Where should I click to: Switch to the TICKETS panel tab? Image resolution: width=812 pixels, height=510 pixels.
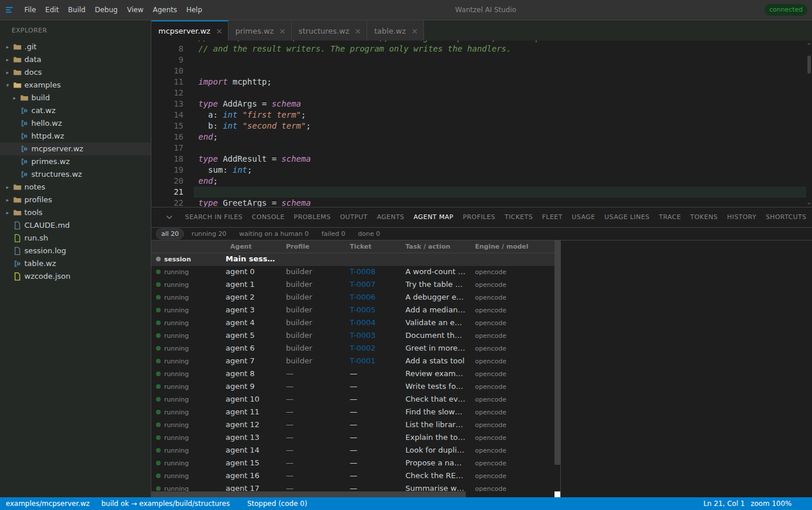[519, 217]
